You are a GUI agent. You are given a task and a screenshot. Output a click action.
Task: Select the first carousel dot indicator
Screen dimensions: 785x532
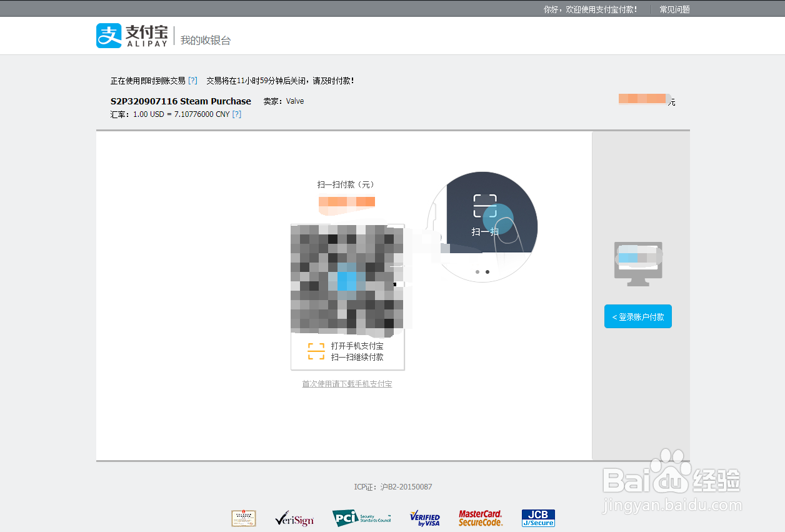pyautogui.click(x=477, y=272)
